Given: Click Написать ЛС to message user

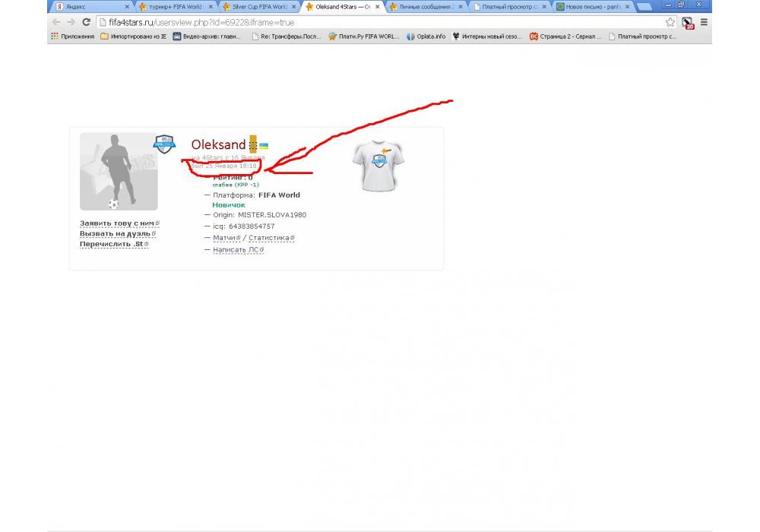Looking at the screenshot, I should [x=235, y=250].
